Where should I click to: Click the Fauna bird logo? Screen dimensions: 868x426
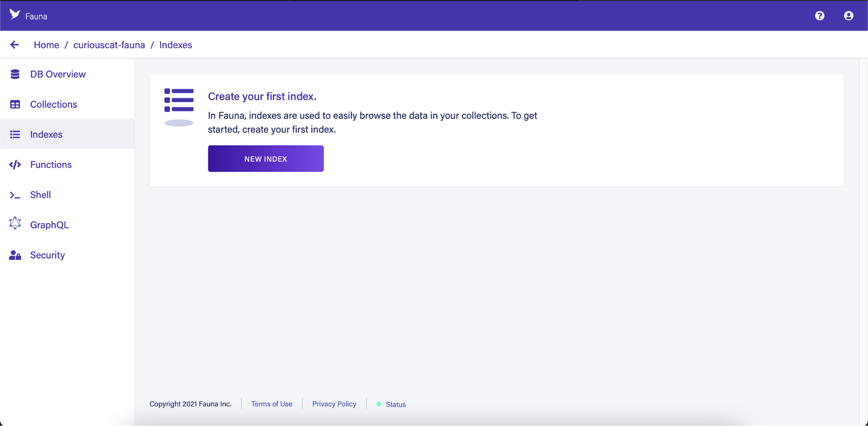pyautogui.click(x=15, y=14)
